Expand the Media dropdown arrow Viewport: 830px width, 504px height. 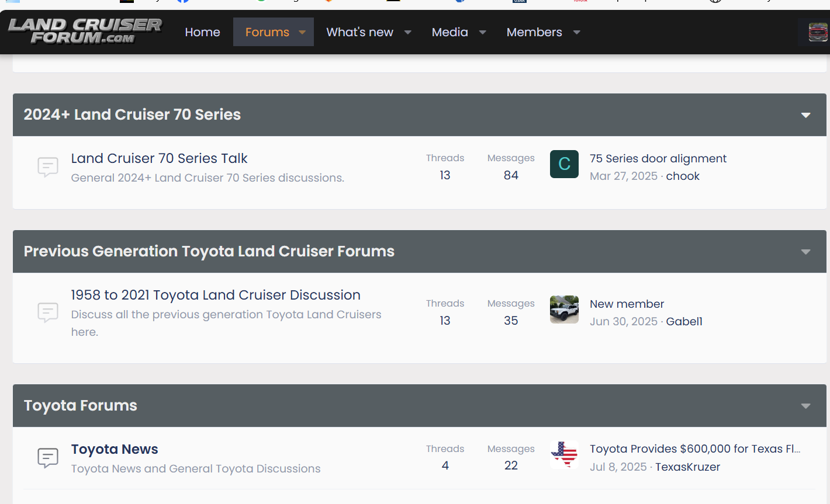(483, 32)
